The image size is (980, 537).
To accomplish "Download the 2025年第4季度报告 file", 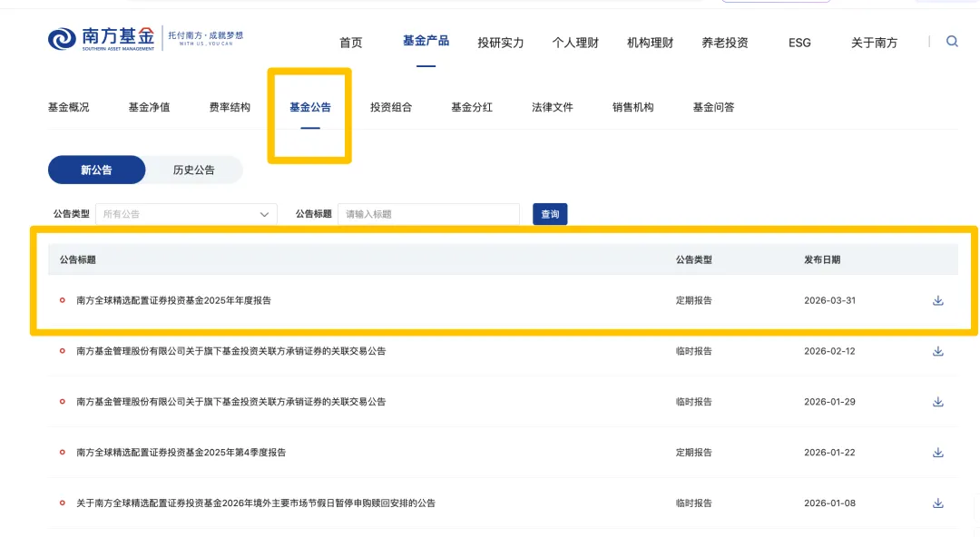I will click(x=938, y=453).
